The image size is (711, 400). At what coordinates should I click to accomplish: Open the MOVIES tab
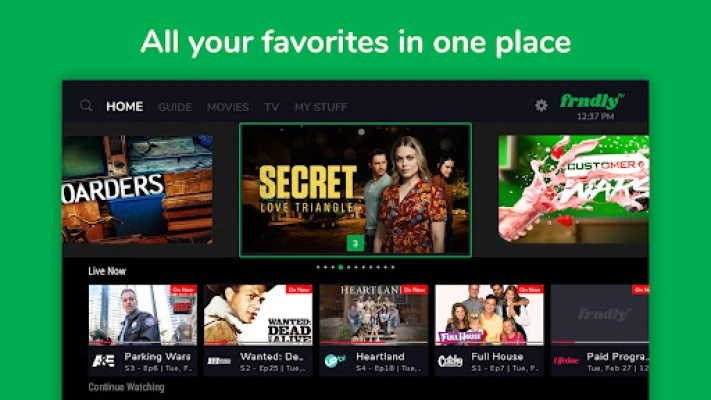(x=228, y=107)
